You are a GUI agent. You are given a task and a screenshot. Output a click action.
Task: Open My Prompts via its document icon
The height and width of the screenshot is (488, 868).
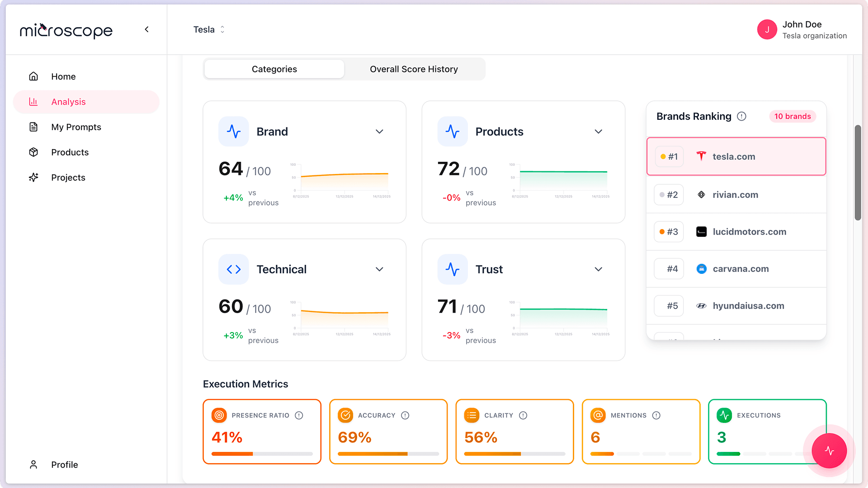(33, 127)
